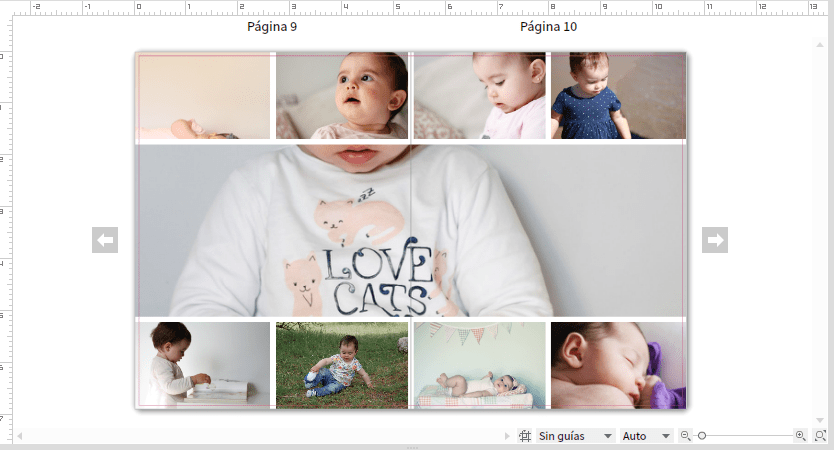This screenshot has width=834, height=450.
Task: Select the baby in blue dress photo
Action: (x=619, y=96)
